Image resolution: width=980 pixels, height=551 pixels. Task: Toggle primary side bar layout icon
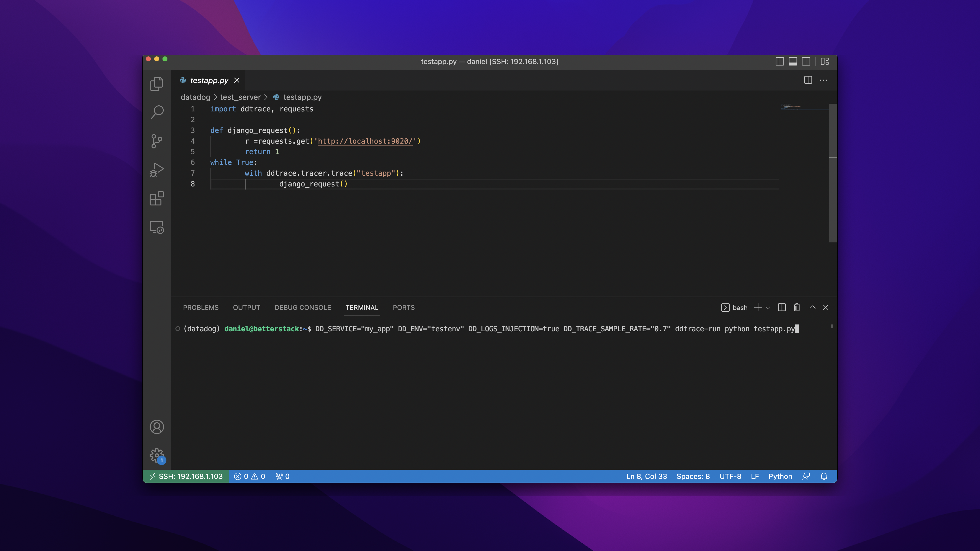(780, 61)
